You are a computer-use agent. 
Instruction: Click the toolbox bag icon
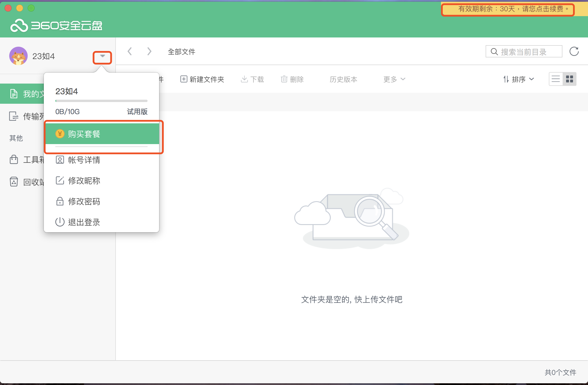coord(14,159)
